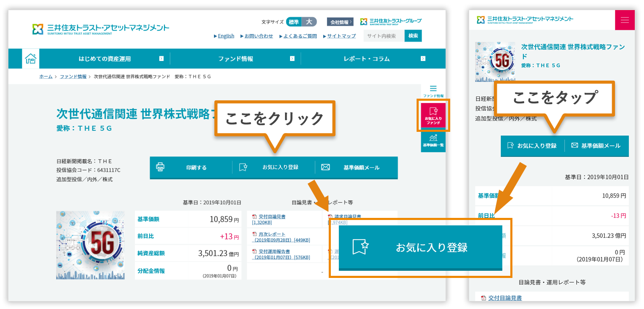Click the 三井住友トラスト・グループ logo
The height and width of the screenshot is (309, 644).
pos(391,21)
